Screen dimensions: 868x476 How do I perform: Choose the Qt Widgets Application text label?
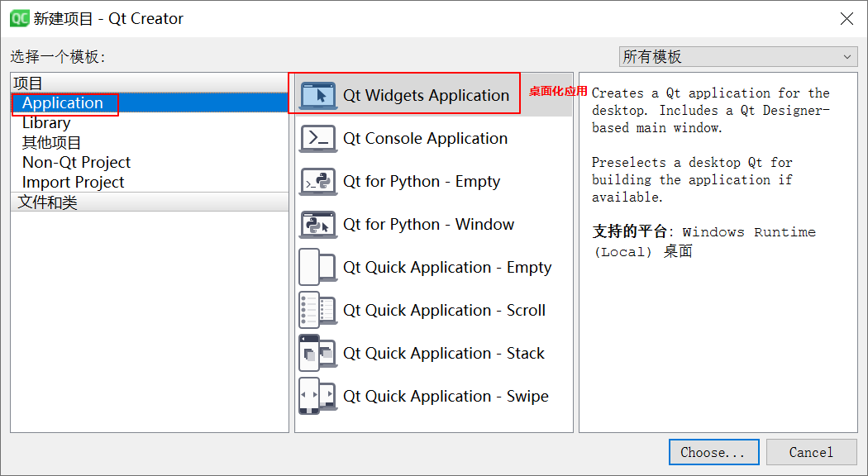tap(426, 95)
